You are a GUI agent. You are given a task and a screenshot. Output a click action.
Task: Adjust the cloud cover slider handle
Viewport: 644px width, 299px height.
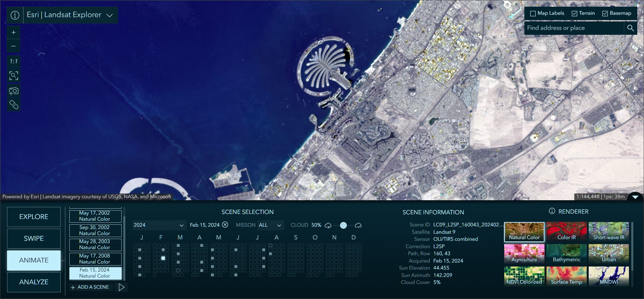pos(343,225)
